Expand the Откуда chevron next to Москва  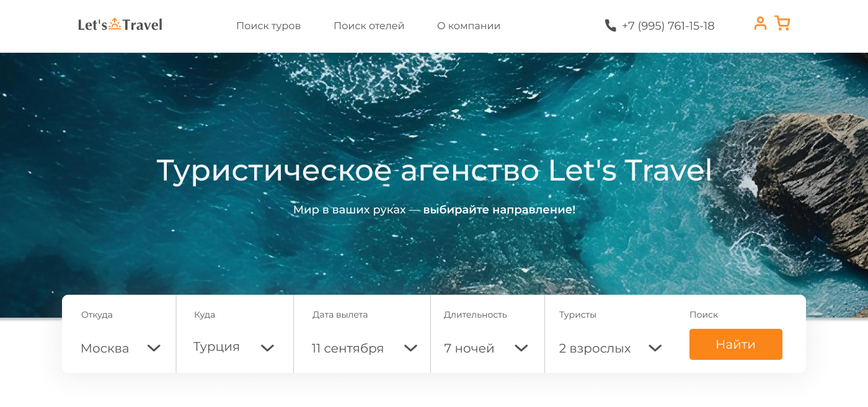pyautogui.click(x=154, y=348)
